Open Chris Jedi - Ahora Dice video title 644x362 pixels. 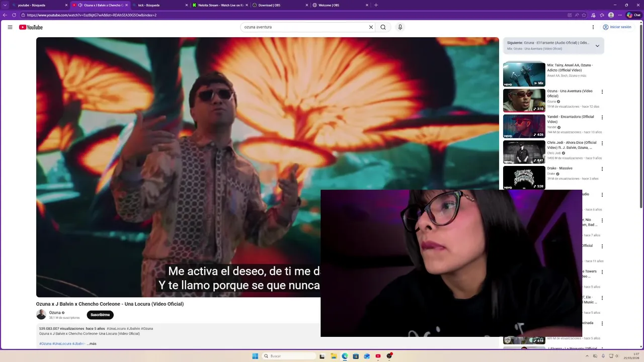(572, 145)
